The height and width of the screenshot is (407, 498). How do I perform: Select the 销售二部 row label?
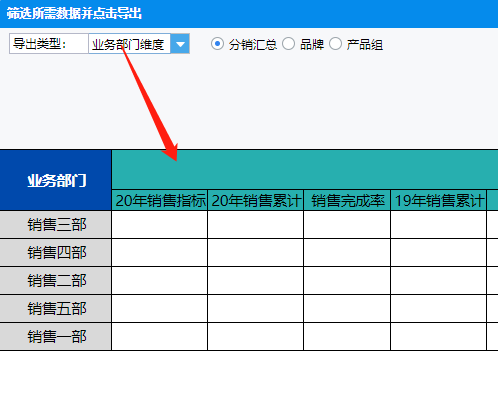click(x=56, y=281)
